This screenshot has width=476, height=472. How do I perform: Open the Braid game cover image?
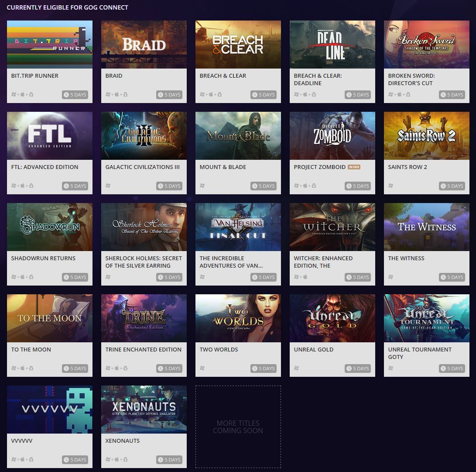point(144,45)
